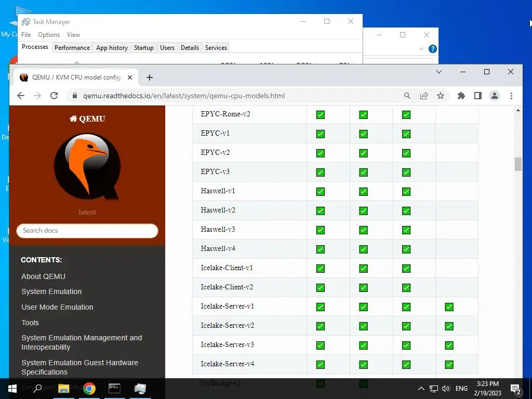
Task: Click the volume speaker tray icon
Action: click(446, 389)
